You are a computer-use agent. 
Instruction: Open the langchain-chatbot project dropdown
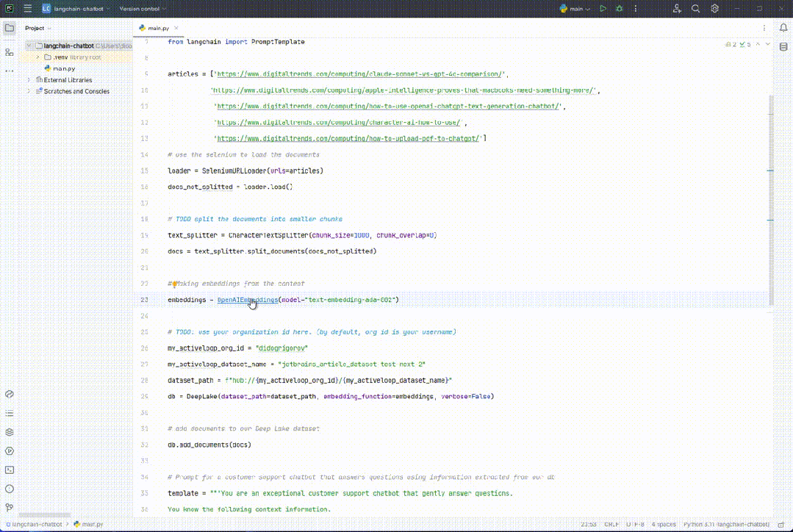(x=76, y=9)
